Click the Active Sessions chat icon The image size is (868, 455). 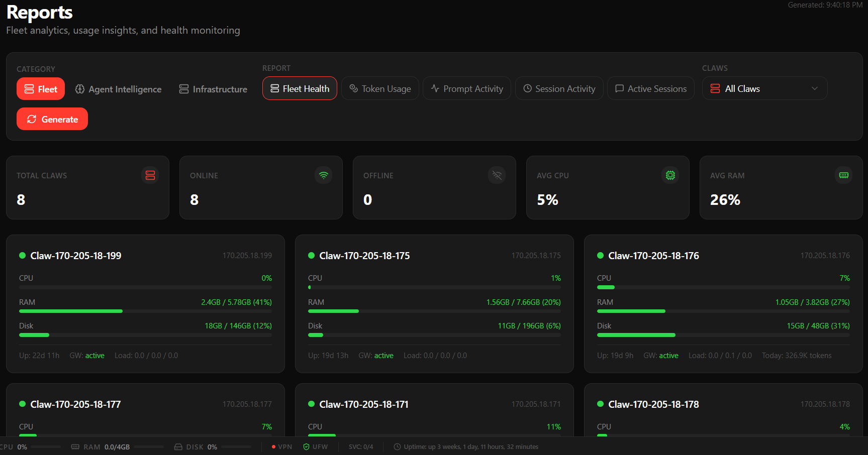(x=620, y=88)
